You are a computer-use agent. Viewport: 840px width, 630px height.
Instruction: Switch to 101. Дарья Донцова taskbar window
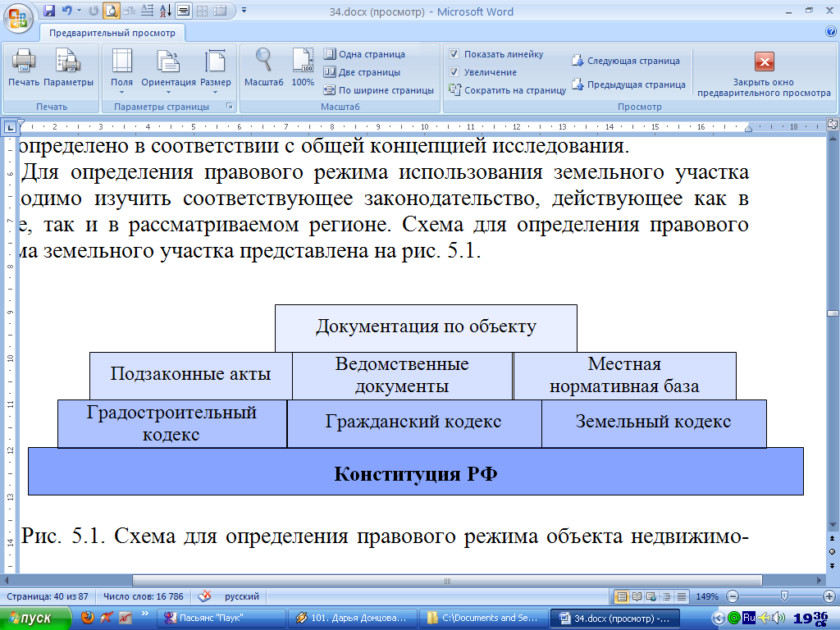(x=351, y=619)
